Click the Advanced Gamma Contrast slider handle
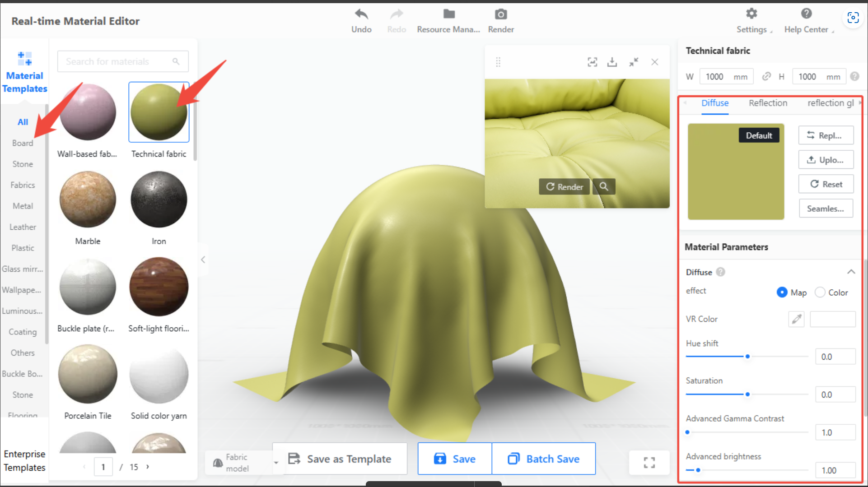Image resolution: width=868 pixels, height=487 pixels. (x=687, y=432)
